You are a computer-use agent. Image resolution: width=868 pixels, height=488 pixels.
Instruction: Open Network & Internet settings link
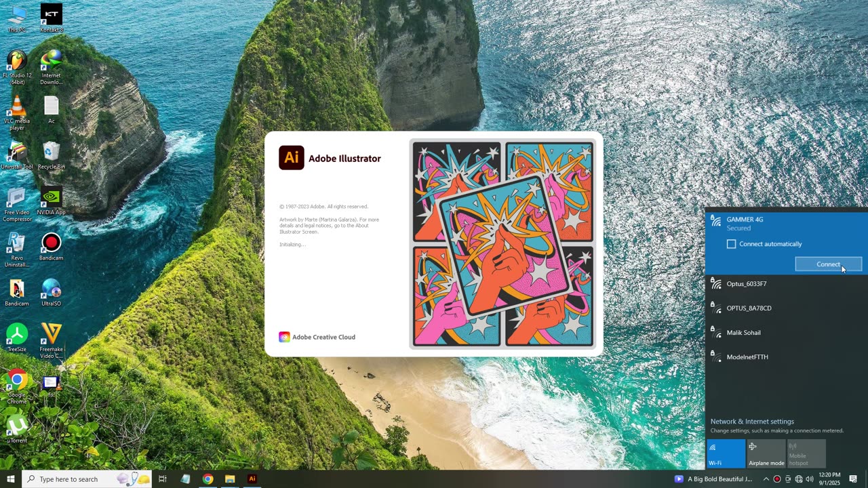tap(752, 422)
